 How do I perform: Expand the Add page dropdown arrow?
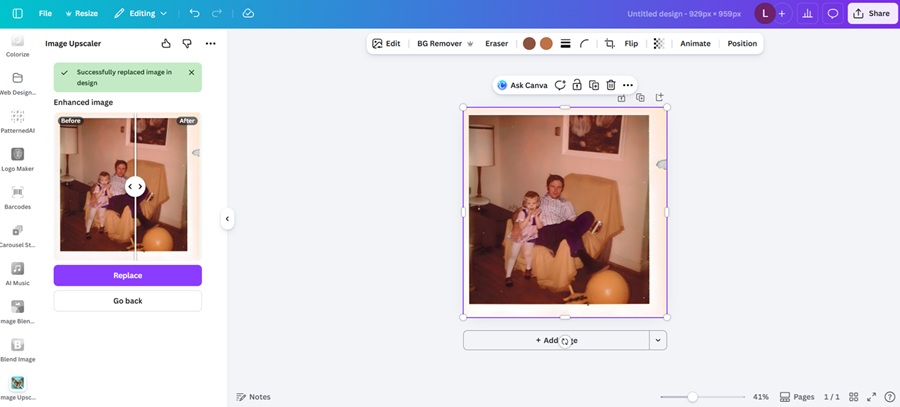click(x=658, y=340)
